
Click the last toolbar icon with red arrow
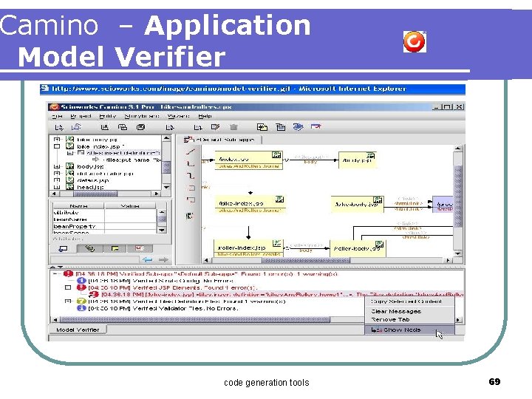[x=316, y=127]
